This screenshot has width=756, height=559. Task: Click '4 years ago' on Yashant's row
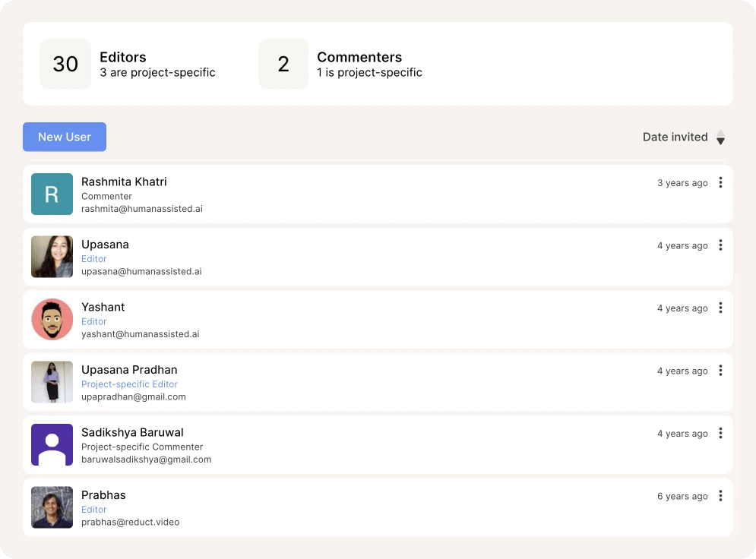tap(682, 308)
